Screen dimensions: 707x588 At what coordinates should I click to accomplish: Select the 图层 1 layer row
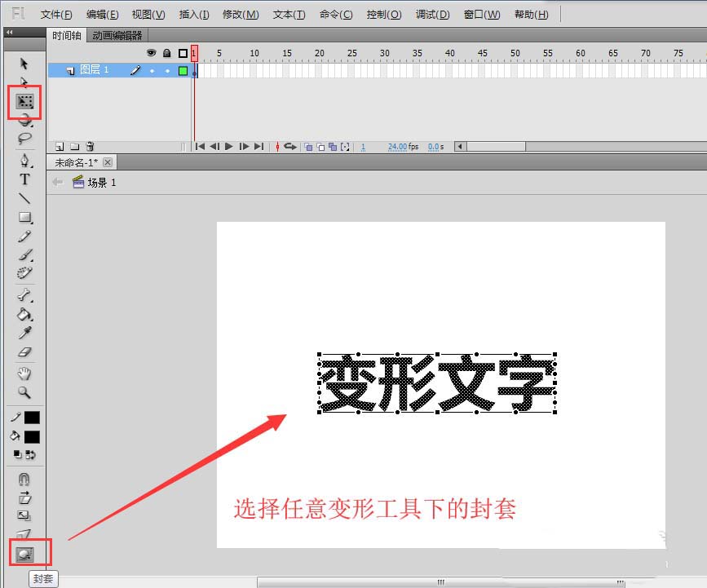(x=120, y=70)
